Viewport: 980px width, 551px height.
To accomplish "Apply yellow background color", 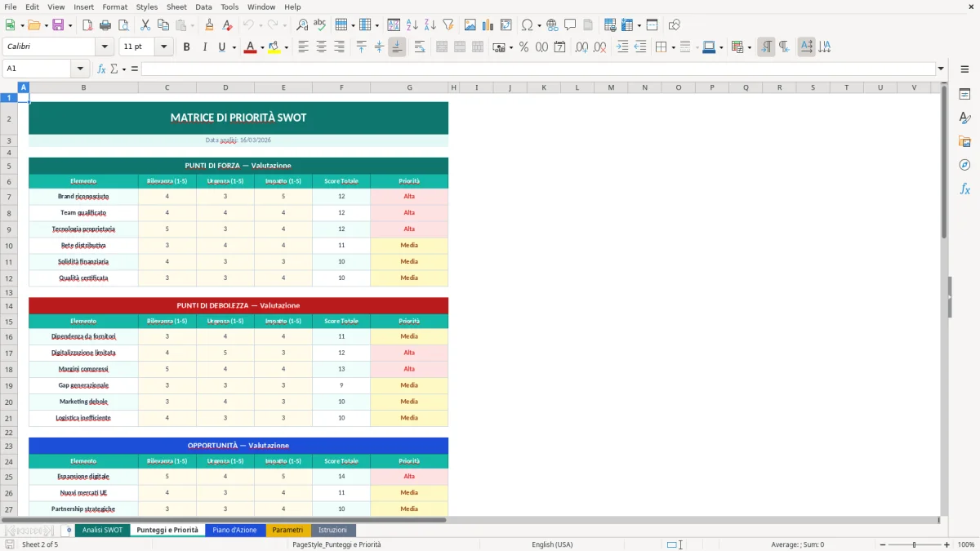I will click(274, 47).
